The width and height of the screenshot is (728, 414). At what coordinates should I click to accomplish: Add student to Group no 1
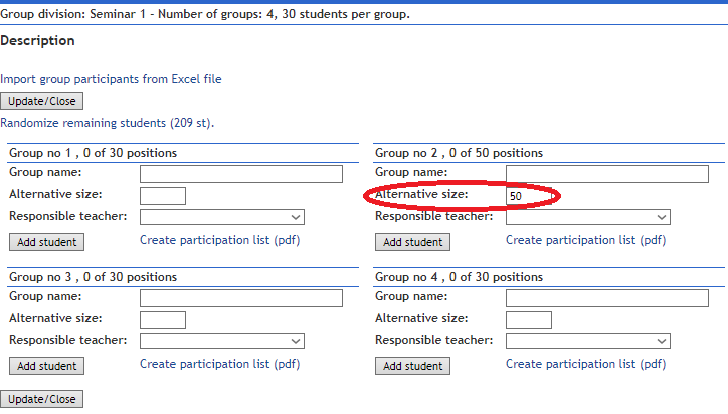(x=46, y=242)
